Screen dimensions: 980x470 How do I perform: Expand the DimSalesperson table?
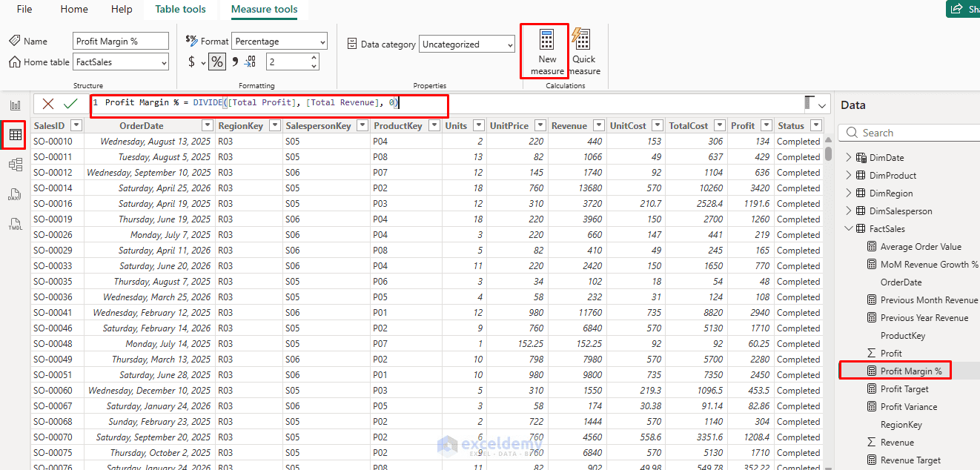849,211
